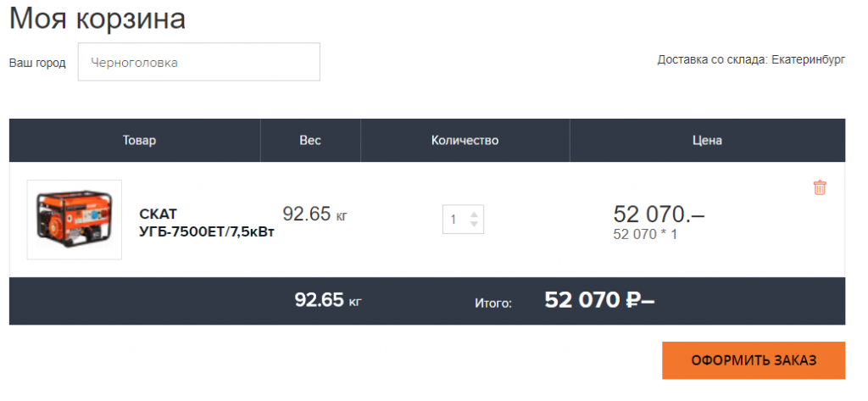This screenshot has width=868, height=401.
Task: Click the total sum 52 070 ₽ in footer
Action: tap(599, 299)
